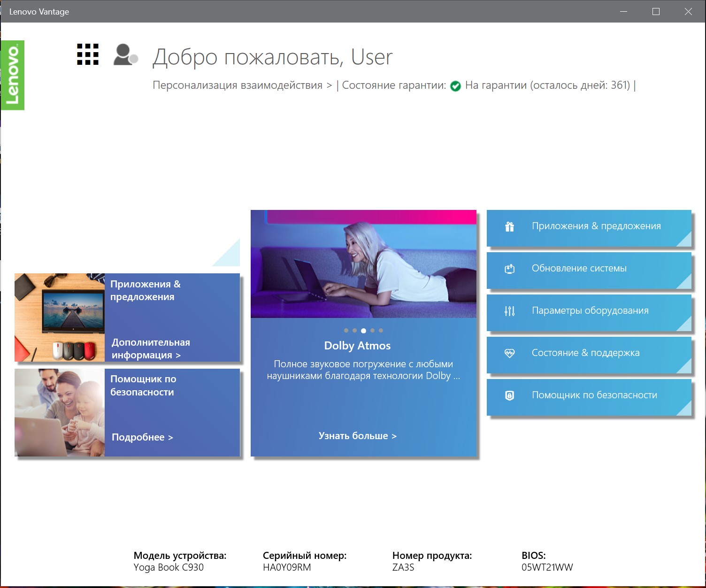The width and height of the screenshot is (706, 588).
Task: Open Обновление системы button
Action: pyautogui.click(x=589, y=271)
